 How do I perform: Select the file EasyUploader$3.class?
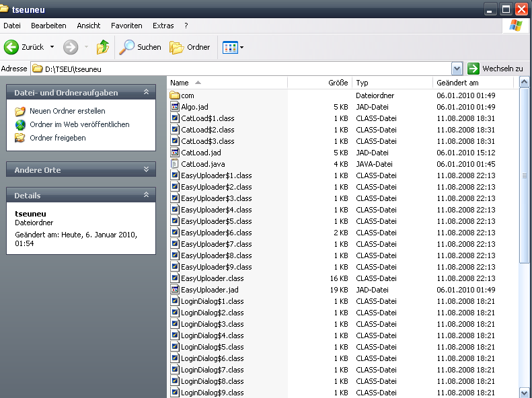[217, 198]
